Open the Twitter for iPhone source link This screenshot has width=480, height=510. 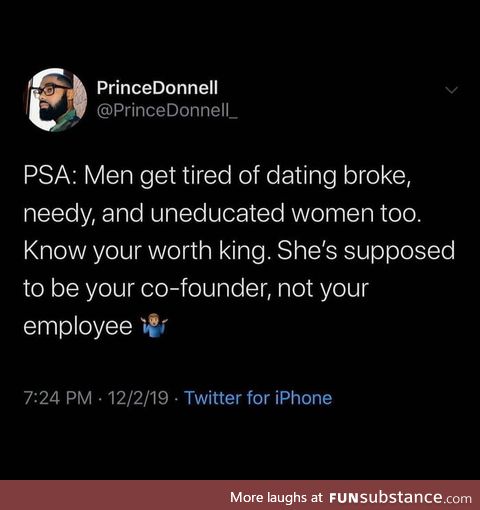[258, 398]
